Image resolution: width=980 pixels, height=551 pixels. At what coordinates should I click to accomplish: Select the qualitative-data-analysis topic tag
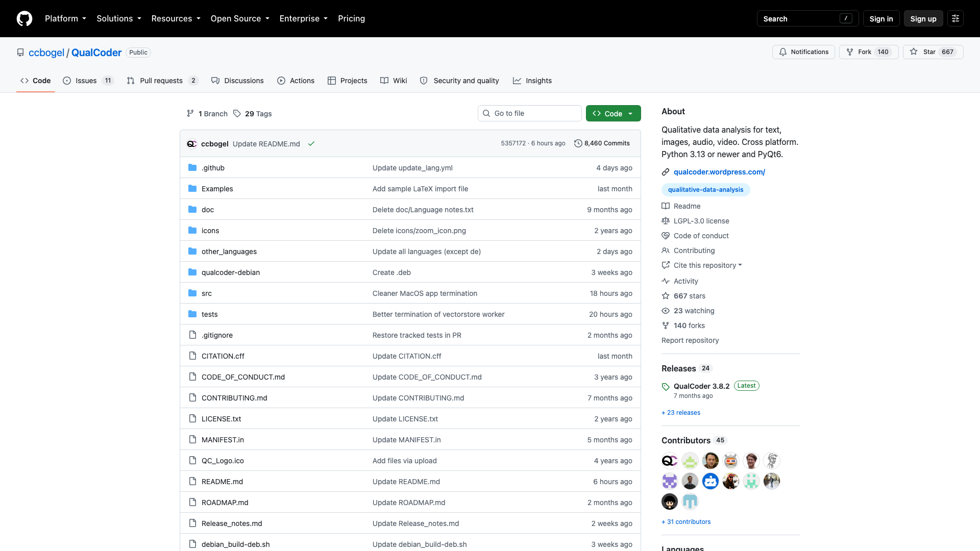705,190
